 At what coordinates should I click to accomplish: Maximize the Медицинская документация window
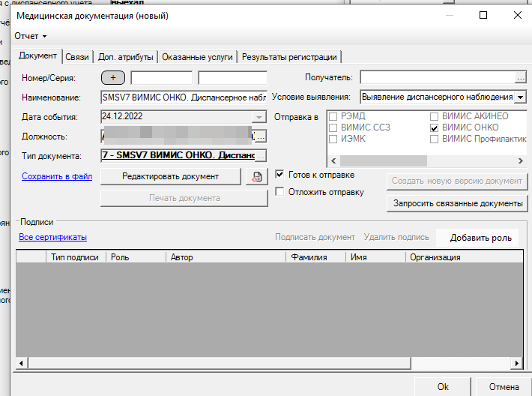click(x=483, y=15)
